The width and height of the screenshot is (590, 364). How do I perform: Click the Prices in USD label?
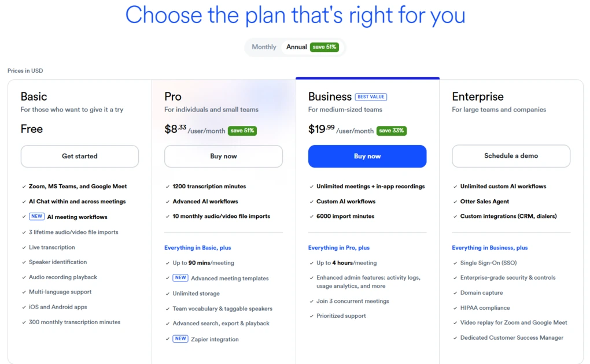pyautogui.click(x=25, y=70)
